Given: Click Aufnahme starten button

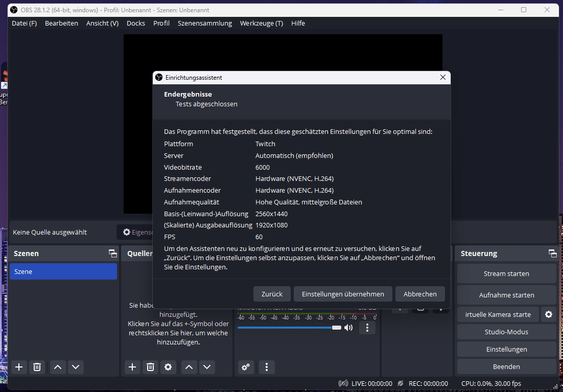Looking at the screenshot, I should click(x=506, y=295).
